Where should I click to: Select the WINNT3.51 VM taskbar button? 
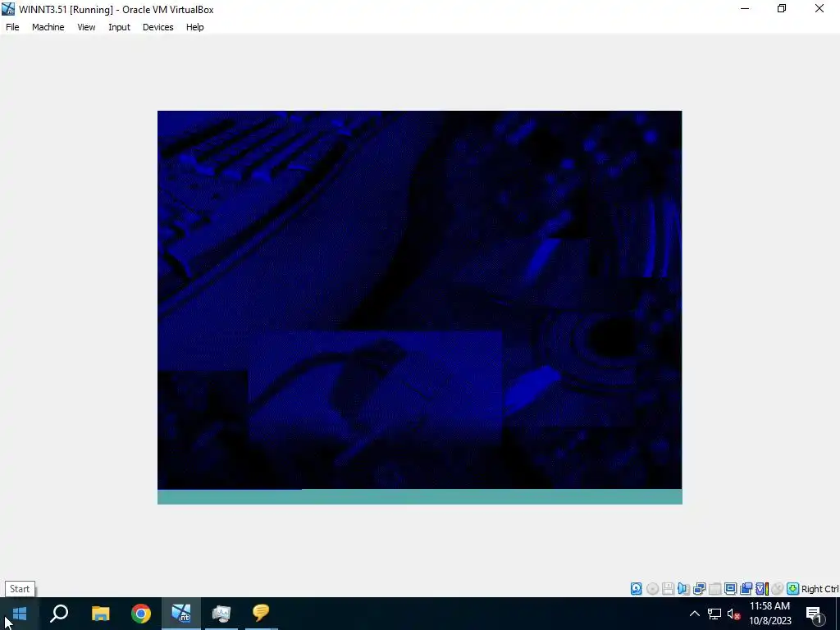click(x=181, y=614)
